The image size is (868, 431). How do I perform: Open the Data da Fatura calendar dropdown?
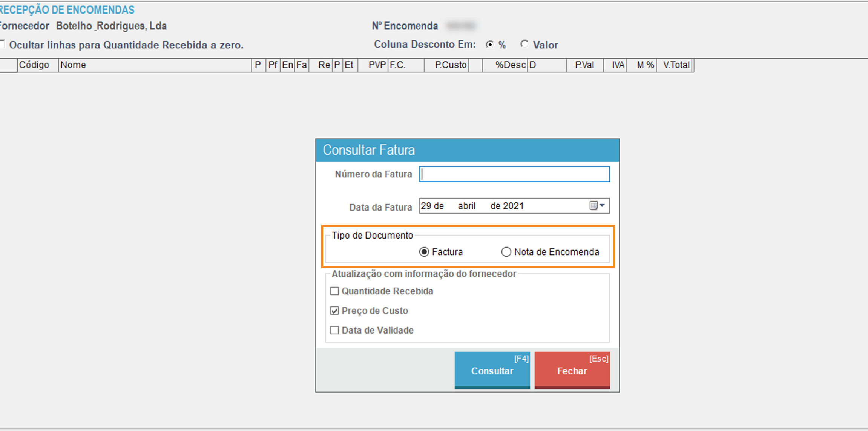[x=597, y=206]
